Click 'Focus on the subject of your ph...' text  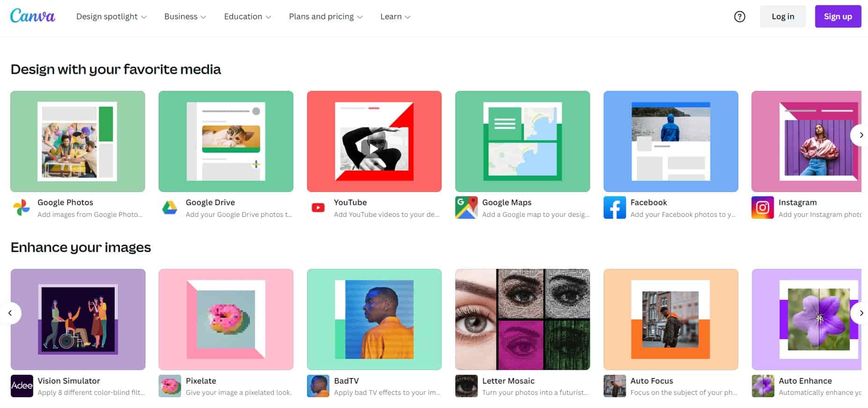pos(684,393)
